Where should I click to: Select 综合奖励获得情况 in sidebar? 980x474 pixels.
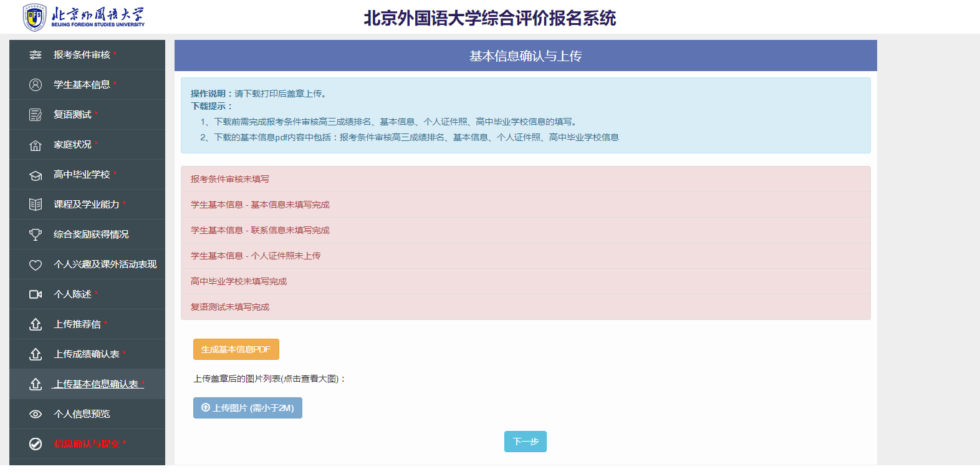pos(87,235)
